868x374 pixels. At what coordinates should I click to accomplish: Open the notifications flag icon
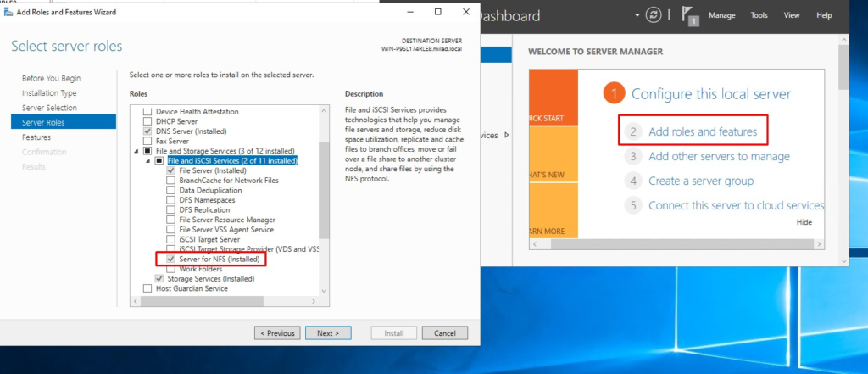tap(688, 16)
